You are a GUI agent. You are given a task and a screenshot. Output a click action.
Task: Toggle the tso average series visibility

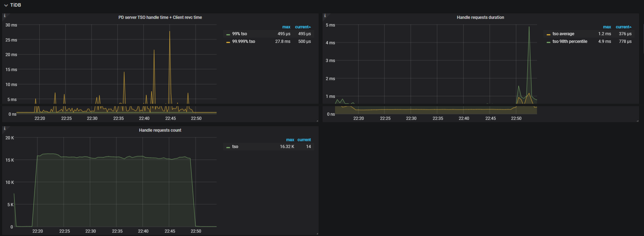563,34
